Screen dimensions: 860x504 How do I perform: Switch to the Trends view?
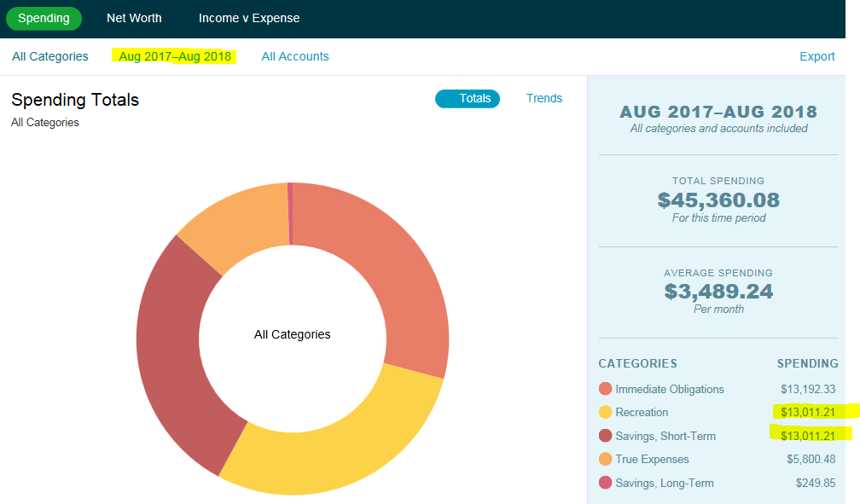click(544, 98)
